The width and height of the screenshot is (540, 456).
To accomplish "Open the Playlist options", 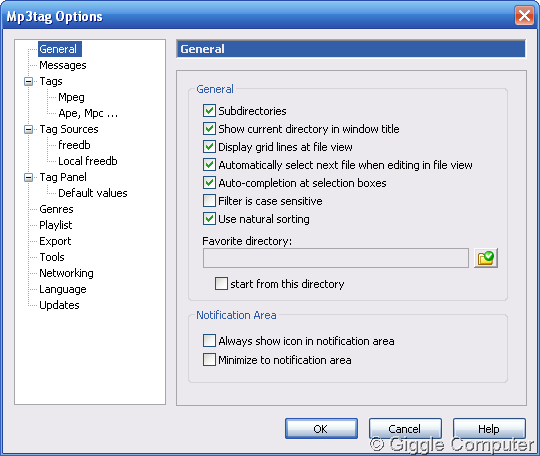I will point(55,225).
